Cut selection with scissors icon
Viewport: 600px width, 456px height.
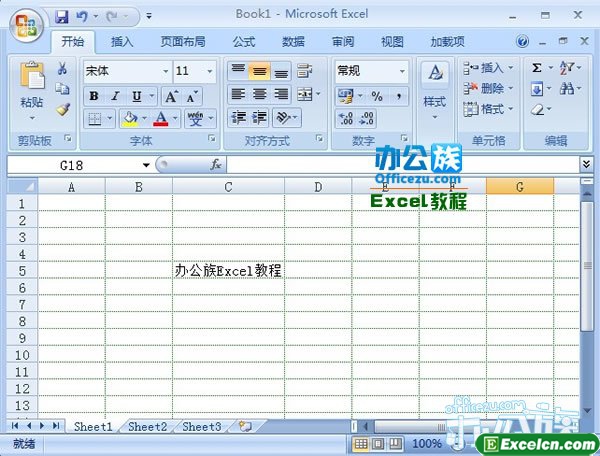[x=62, y=69]
